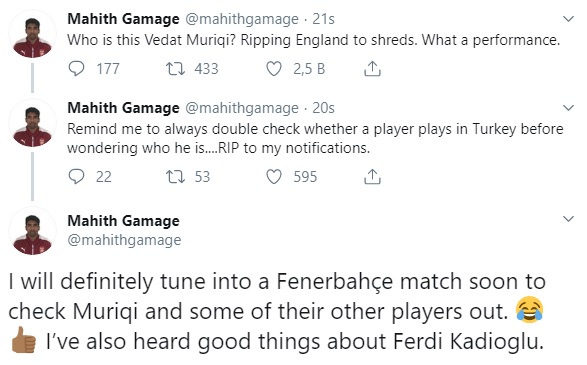Open the tweet timestamp 20s
Screen dimensions: 587x365
(x=323, y=108)
